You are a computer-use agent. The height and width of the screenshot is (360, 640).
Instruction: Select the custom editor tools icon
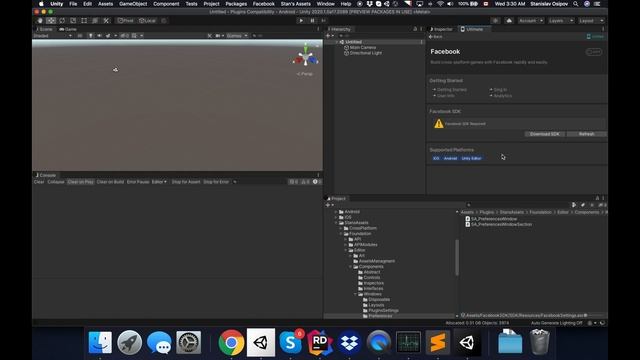click(x=106, y=20)
